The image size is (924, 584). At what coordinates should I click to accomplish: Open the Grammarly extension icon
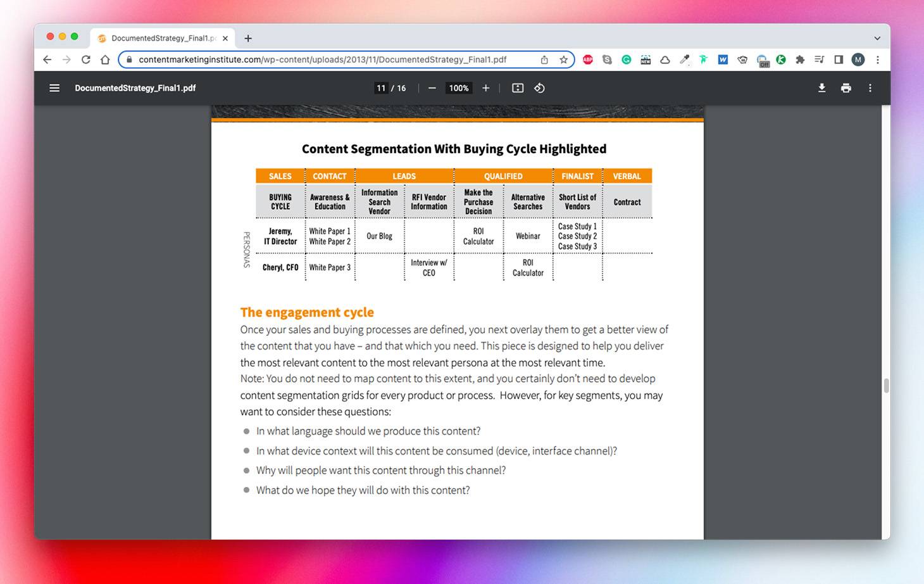626,59
